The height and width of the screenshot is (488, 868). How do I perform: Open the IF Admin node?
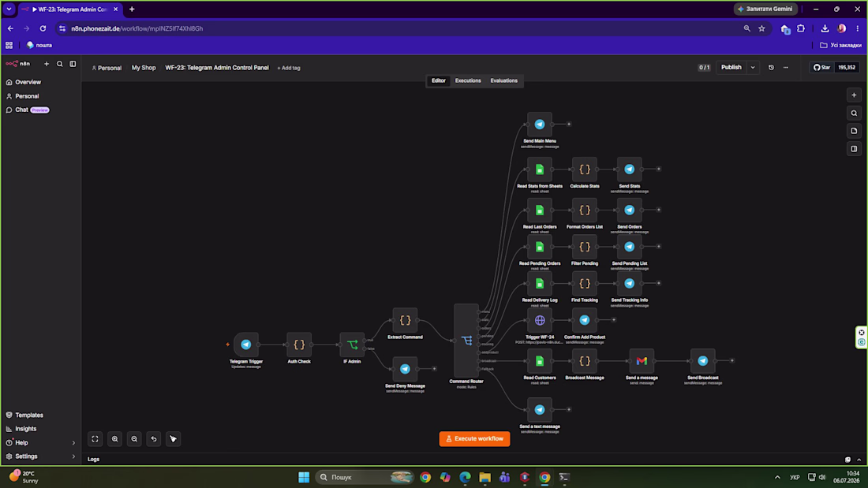[352, 345]
